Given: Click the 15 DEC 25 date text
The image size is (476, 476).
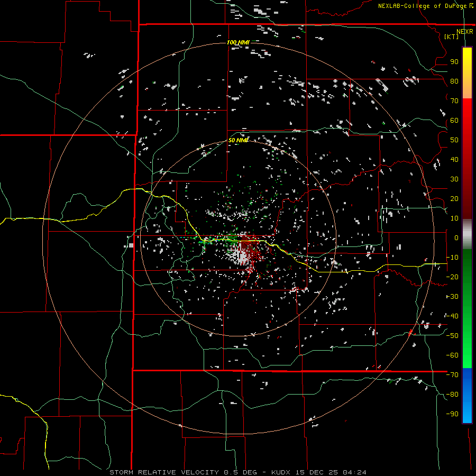Looking at the screenshot, I should [316, 472].
